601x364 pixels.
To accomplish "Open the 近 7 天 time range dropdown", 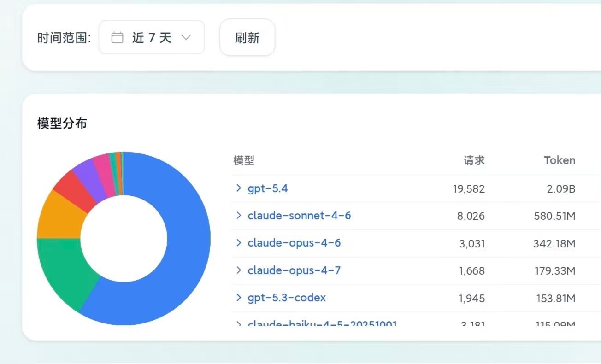I will coord(152,37).
